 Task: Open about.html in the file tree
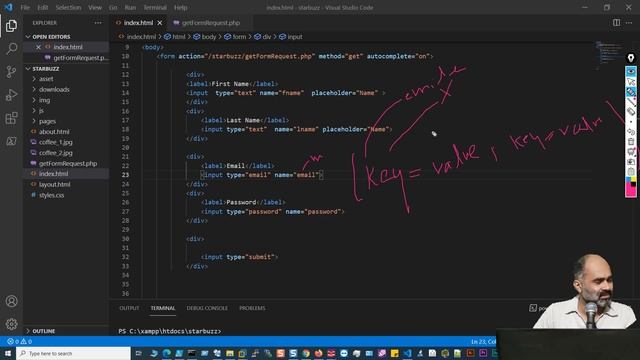click(x=54, y=131)
